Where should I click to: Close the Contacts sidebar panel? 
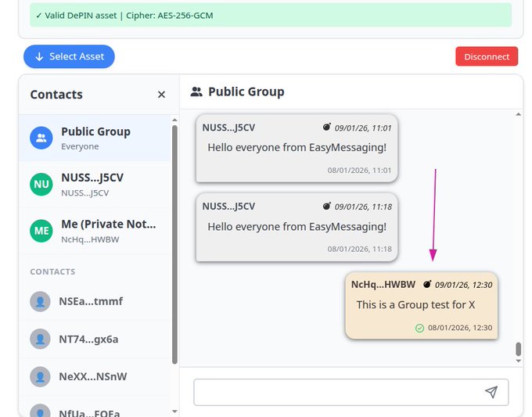[x=161, y=95]
